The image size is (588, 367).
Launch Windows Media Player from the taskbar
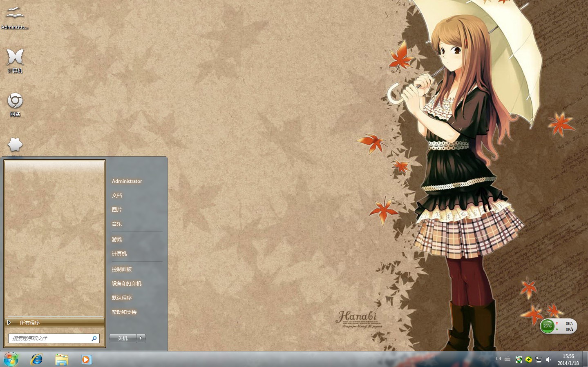(86, 360)
